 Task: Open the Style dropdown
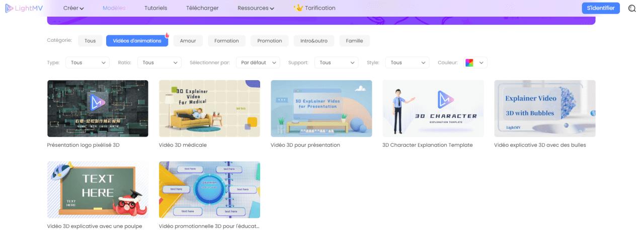pyautogui.click(x=407, y=63)
